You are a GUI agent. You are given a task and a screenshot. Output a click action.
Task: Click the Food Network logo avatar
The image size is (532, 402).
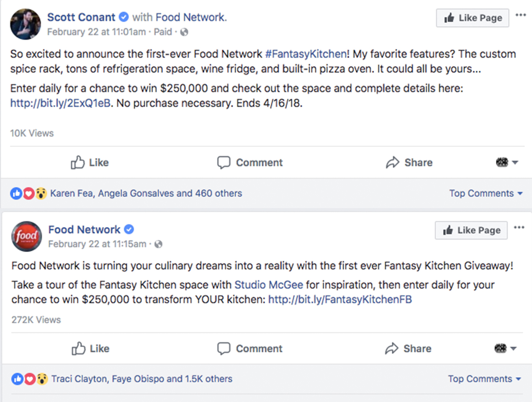click(26, 236)
